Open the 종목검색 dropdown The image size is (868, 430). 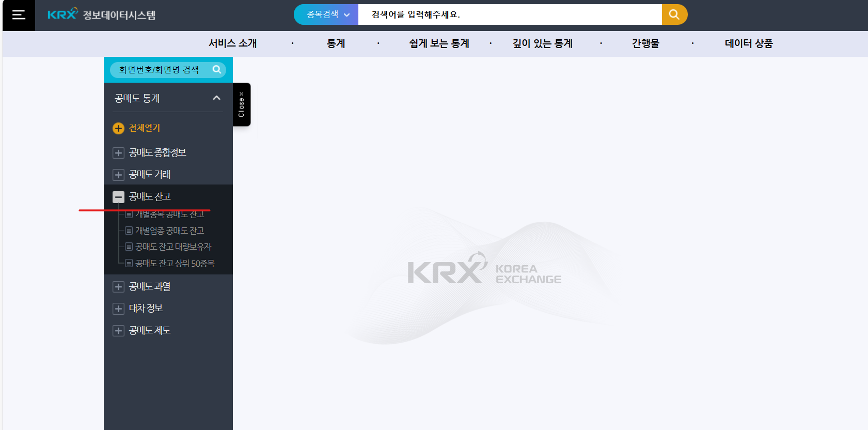click(x=326, y=14)
